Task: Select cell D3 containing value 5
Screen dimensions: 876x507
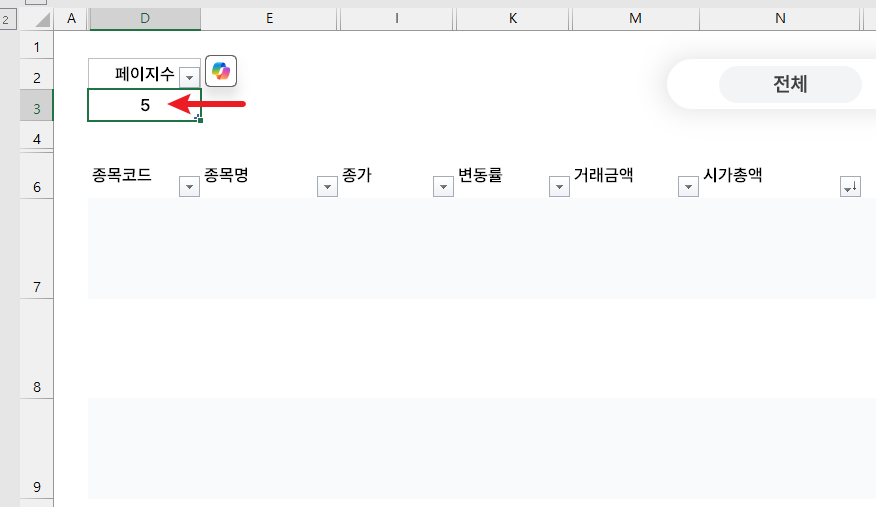Action: 145,105
